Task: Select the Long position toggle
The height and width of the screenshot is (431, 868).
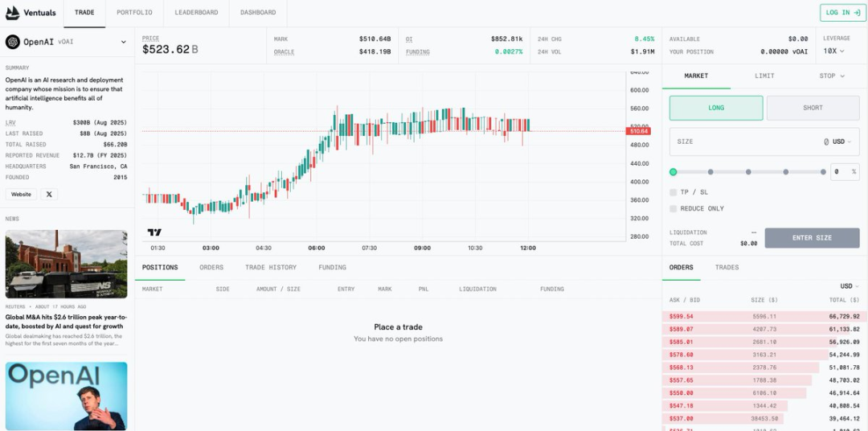Action: pos(716,108)
